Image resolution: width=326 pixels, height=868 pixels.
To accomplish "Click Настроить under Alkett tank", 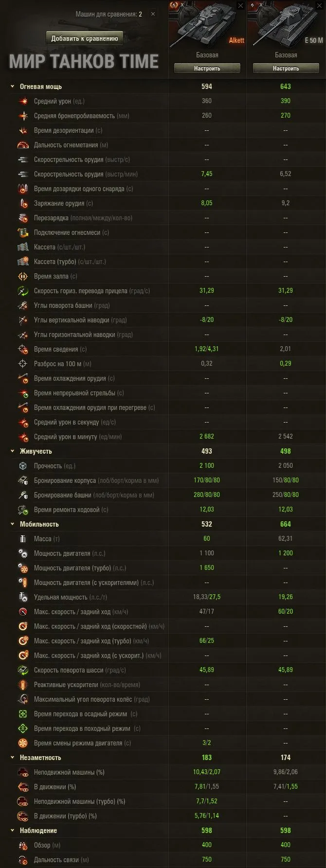I will [207, 69].
